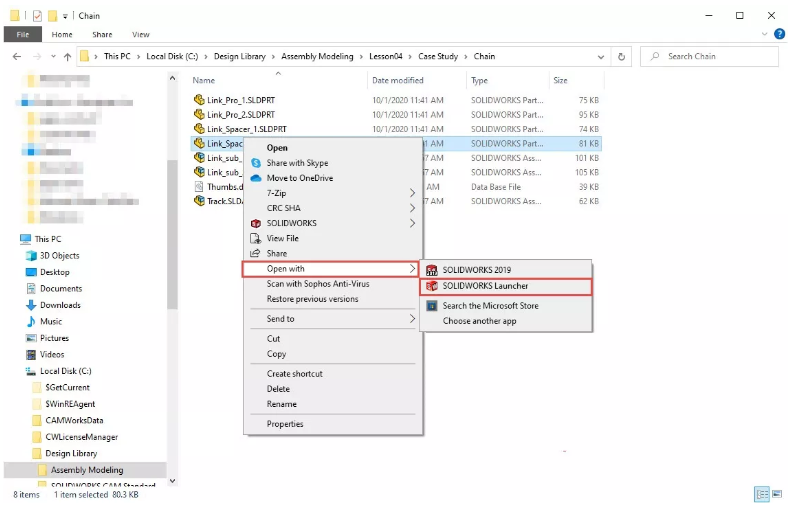Viewport: 789px width, 507px height.
Task: Sort by Date modified column
Action: click(x=398, y=80)
